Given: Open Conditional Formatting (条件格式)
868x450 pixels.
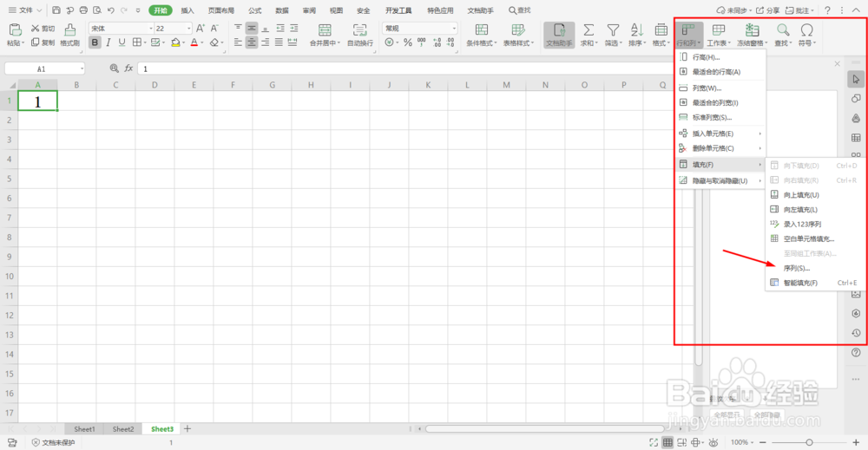Looking at the screenshot, I should point(482,35).
